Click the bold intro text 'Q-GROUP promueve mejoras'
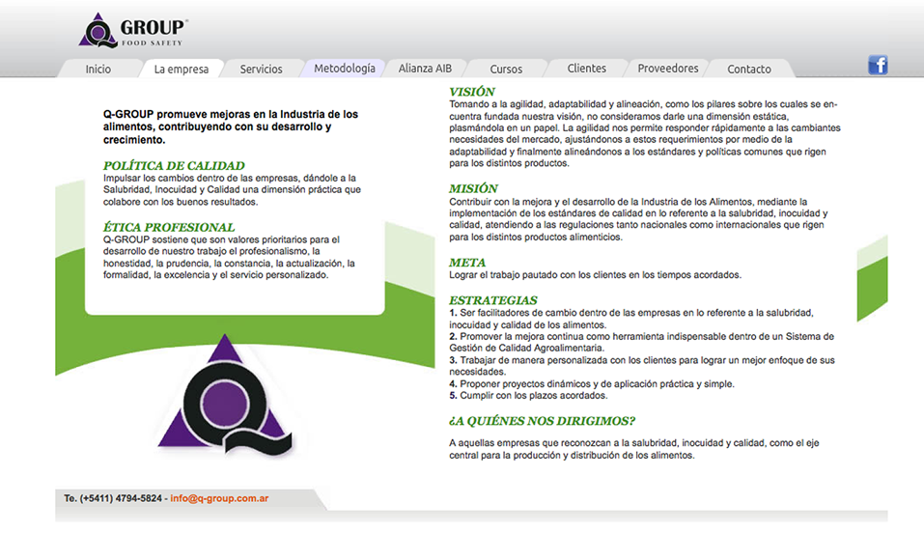Screen dimensions: 924x560 [x=231, y=126]
